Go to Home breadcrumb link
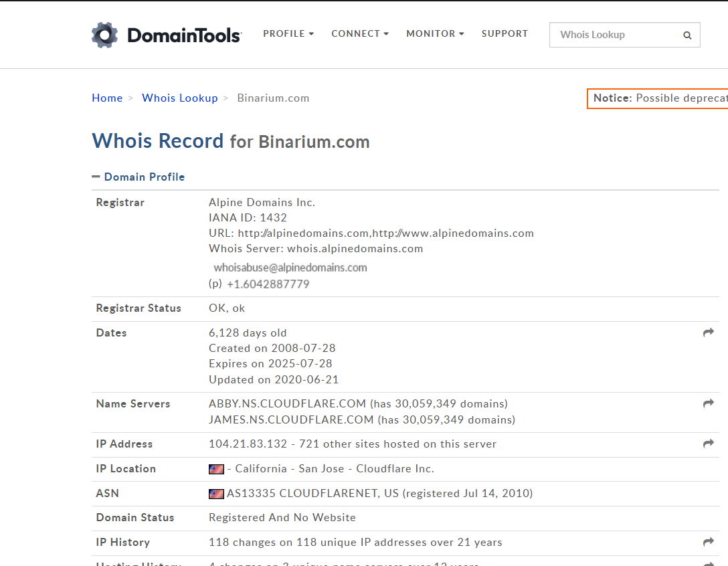The width and height of the screenshot is (728, 566). click(x=107, y=98)
